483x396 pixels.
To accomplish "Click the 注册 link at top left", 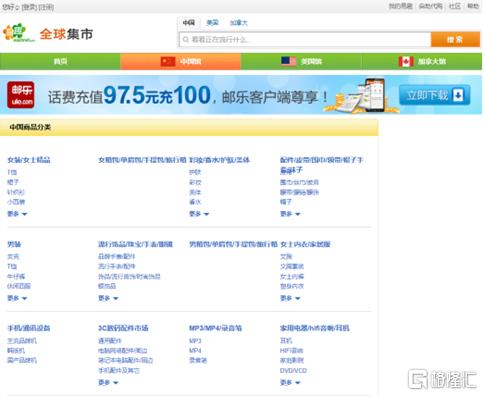I will (46, 7).
